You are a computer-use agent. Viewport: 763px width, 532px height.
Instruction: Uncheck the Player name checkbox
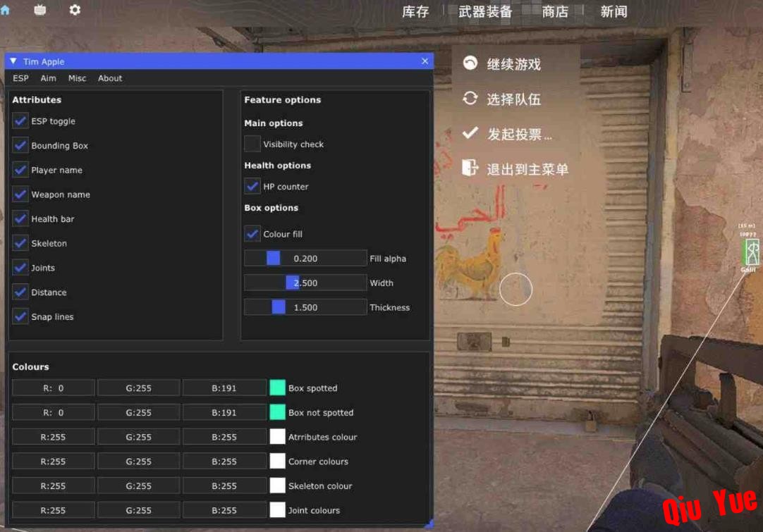(x=20, y=170)
